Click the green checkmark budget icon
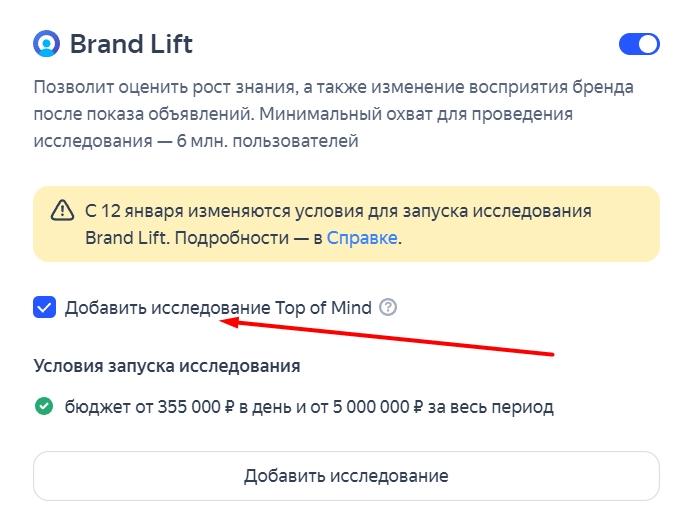693x520 pixels. coord(44,407)
